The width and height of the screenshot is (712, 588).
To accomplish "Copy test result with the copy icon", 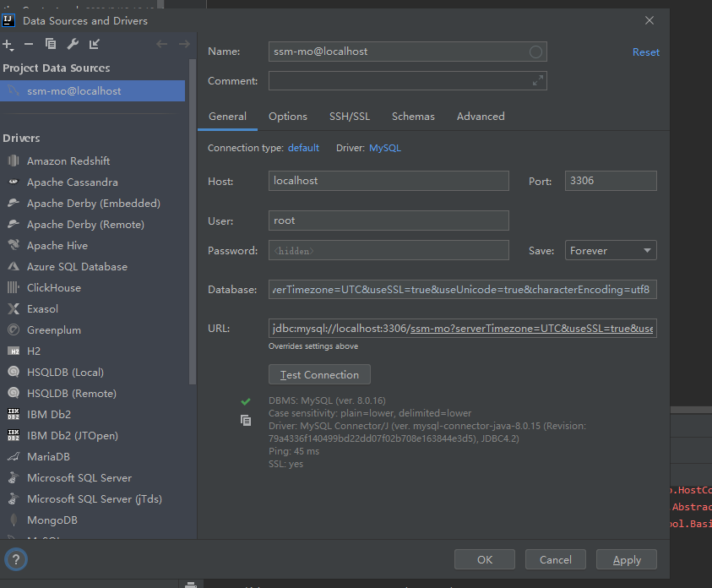I will click(x=246, y=421).
